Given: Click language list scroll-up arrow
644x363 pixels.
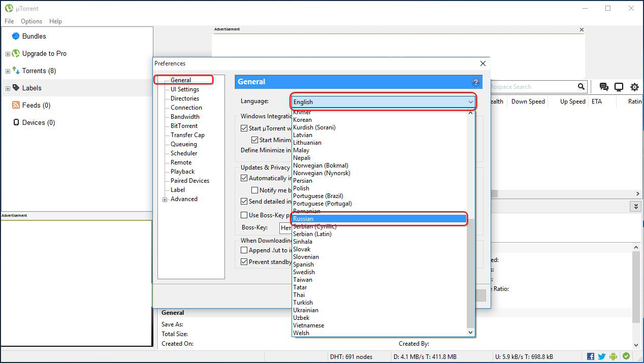Looking at the screenshot, I should 470,113.
